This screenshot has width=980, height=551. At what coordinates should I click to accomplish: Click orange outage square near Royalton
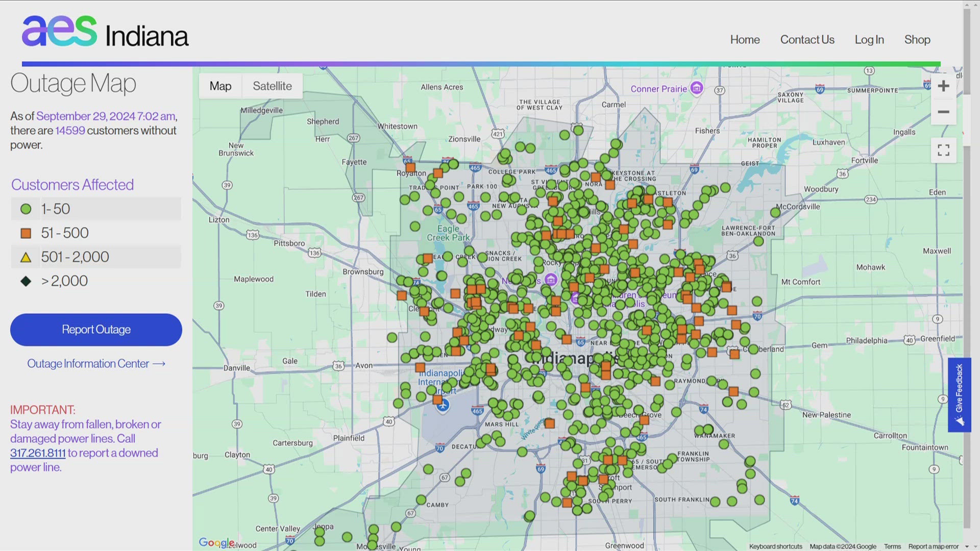click(x=410, y=167)
